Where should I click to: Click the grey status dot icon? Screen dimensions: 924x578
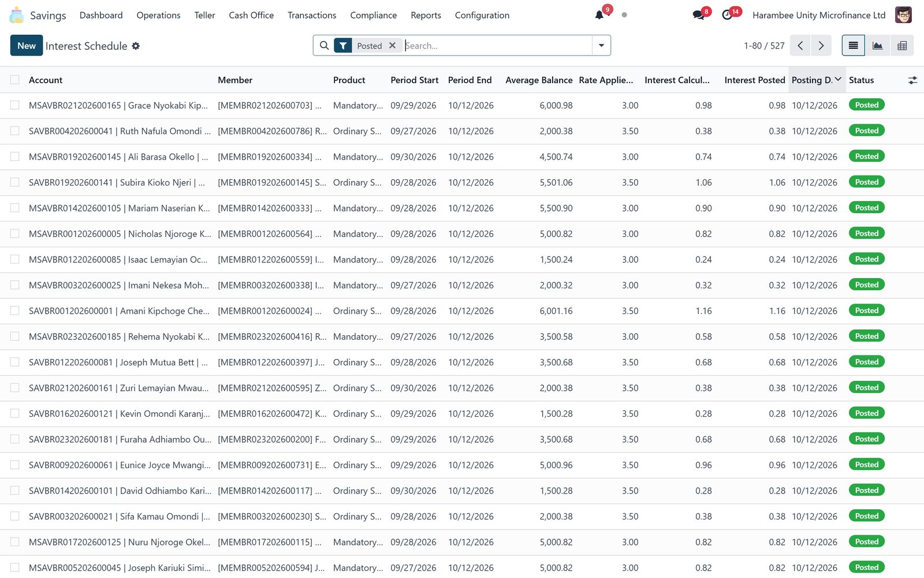click(x=624, y=15)
